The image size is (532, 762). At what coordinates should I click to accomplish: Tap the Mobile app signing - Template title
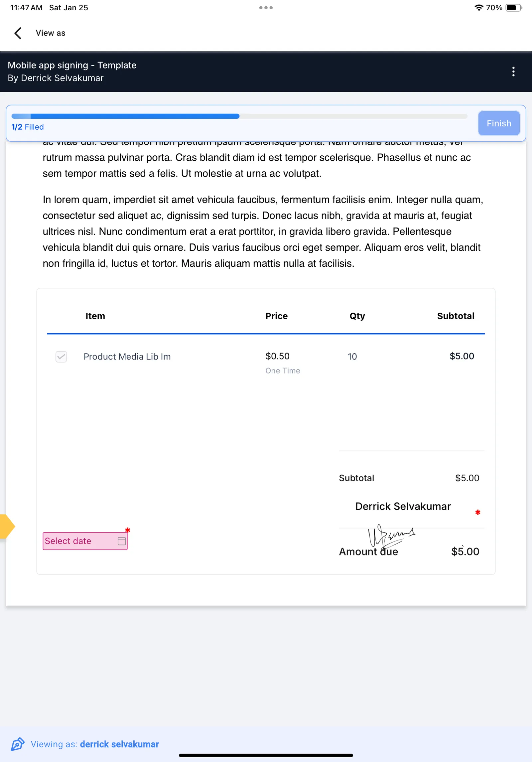click(72, 65)
